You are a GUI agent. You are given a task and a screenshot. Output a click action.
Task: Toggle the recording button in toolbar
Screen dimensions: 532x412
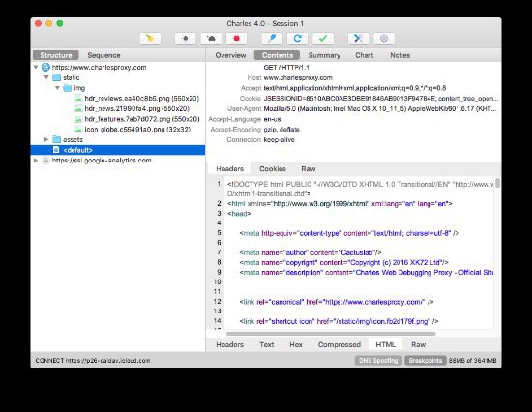pyautogui.click(x=186, y=39)
